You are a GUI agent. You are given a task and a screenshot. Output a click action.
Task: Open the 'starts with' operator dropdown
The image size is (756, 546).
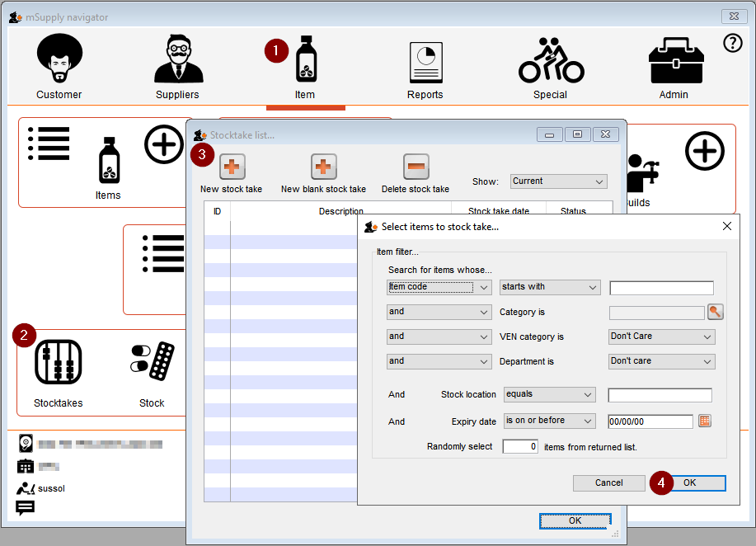550,288
